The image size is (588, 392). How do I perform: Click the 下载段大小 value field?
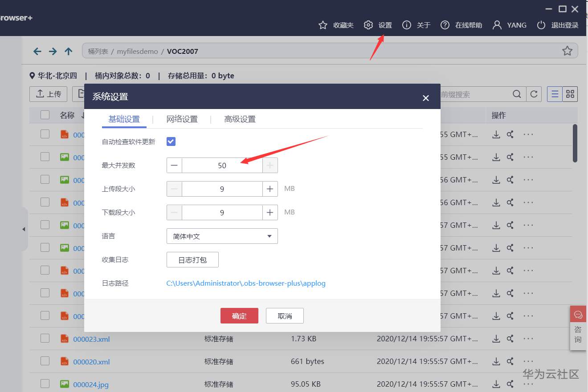222,213
